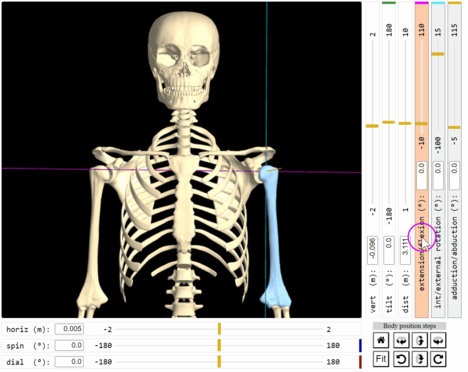Click the int/external rotation slider handle
This screenshot has height=372, width=468.
pyautogui.click(x=438, y=54)
